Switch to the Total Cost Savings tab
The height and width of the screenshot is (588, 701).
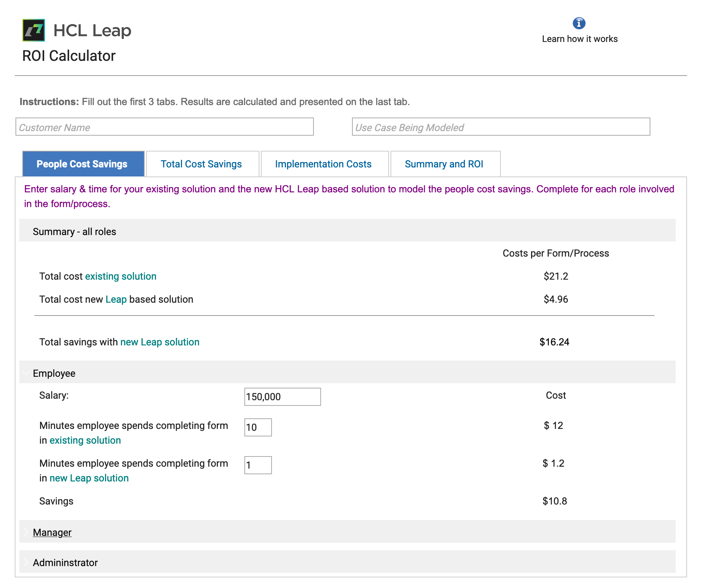point(203,164)
